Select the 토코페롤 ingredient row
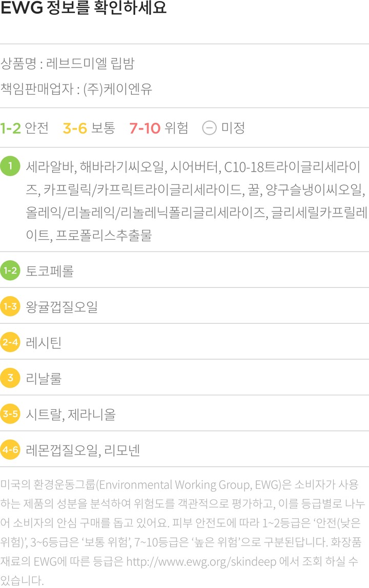This screenshot has height=588, width=369. click(x=50, y=270)
